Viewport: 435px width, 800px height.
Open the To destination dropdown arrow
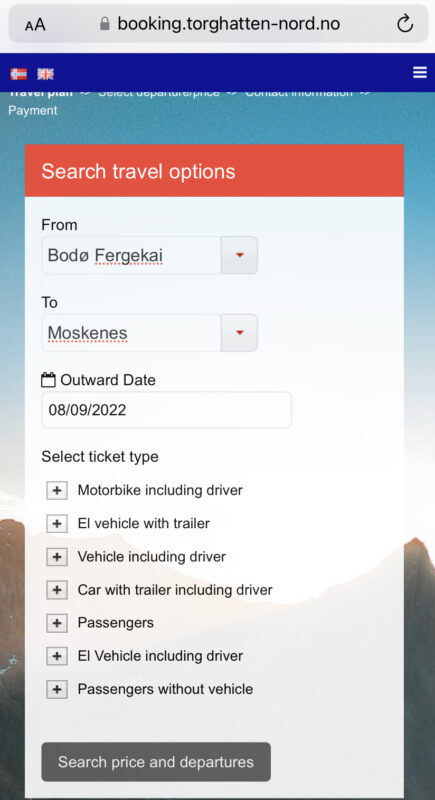tap(239, 333)
